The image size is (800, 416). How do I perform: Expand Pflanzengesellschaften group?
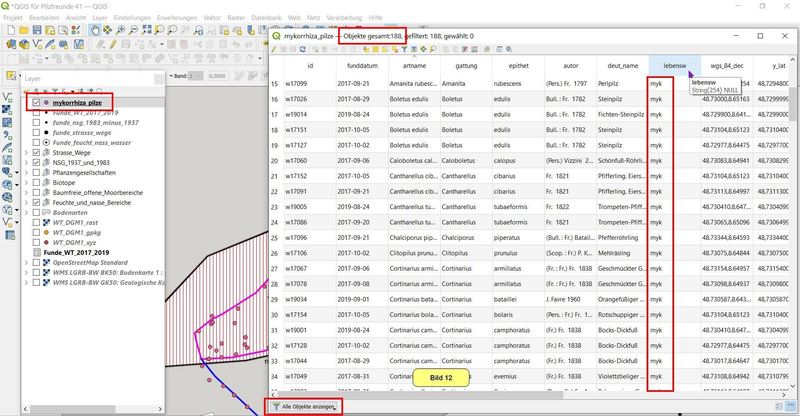[27, 173]
